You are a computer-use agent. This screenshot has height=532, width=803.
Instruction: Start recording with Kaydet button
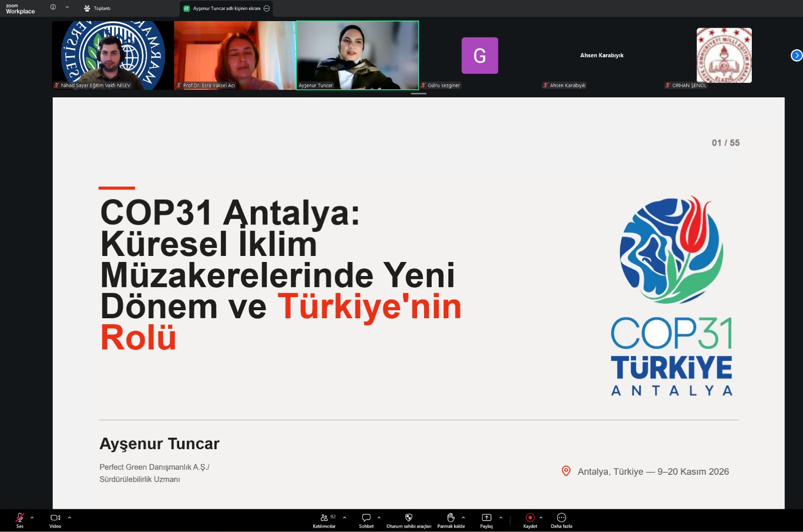point(530,520)
